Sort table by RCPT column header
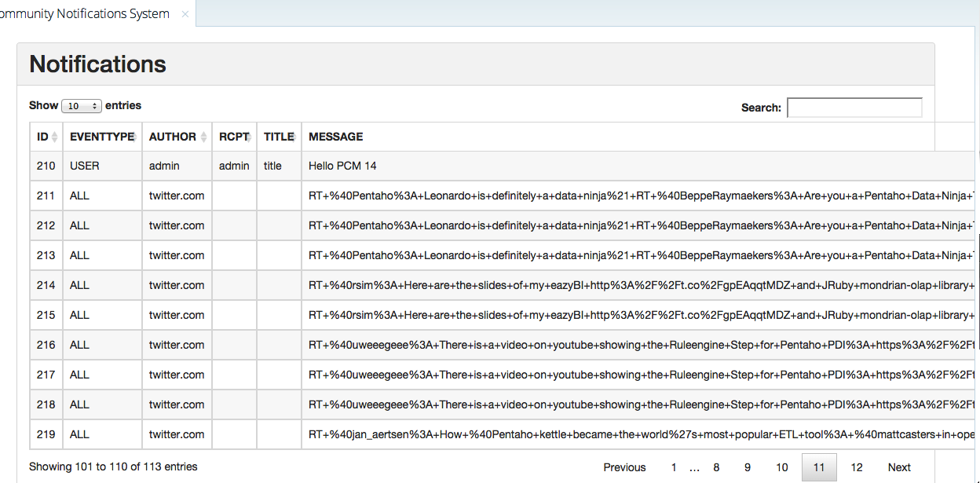This screenshot has height=483, width=980. [234, 137]
